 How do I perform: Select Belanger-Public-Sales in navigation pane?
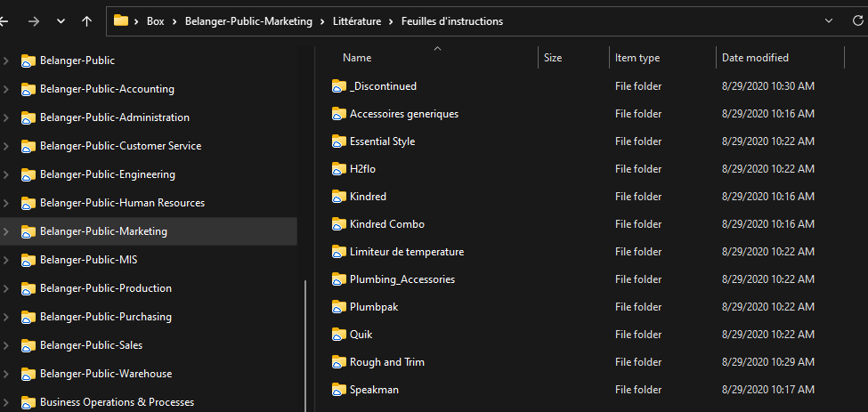tap(92, 345)
